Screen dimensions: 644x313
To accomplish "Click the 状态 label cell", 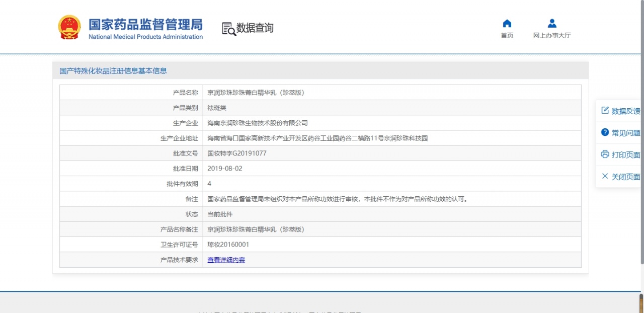I will point(131,214).
